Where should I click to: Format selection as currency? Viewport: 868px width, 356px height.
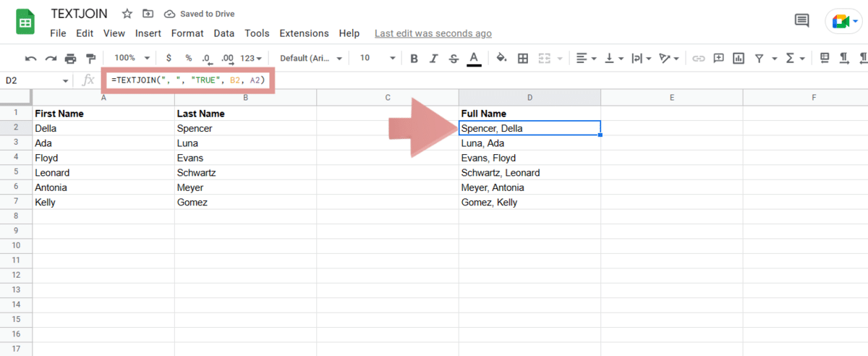click(169, 58)
